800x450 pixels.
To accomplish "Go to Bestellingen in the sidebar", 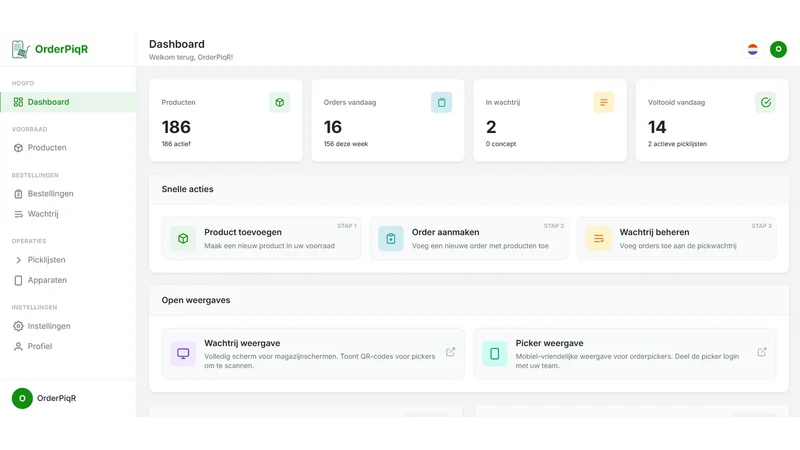I will (x=68, y=193).
